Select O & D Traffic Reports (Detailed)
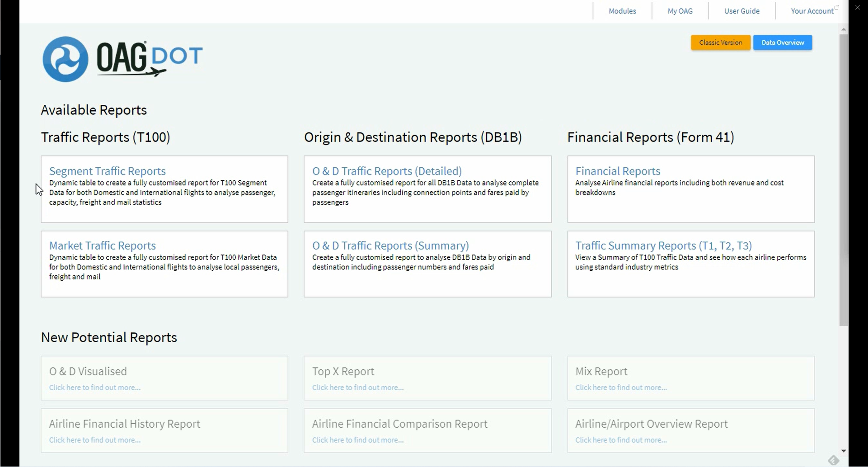Screen dimensions: 868x467 tap(387, 171)
